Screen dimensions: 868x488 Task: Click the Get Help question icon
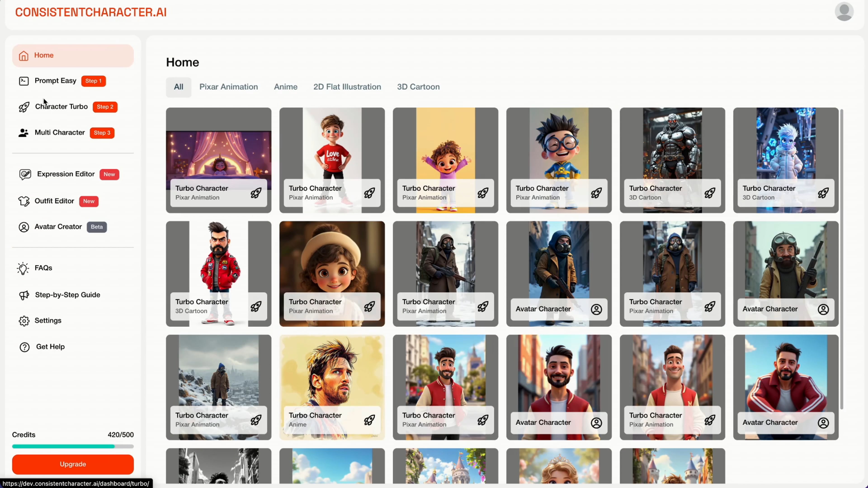pyautogui.click(x=24, y=347)
